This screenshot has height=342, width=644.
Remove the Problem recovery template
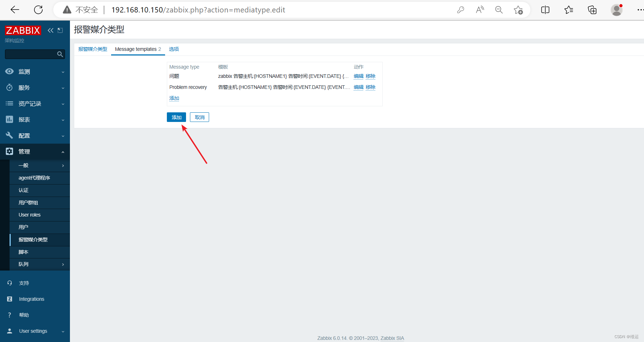point(371,87)
